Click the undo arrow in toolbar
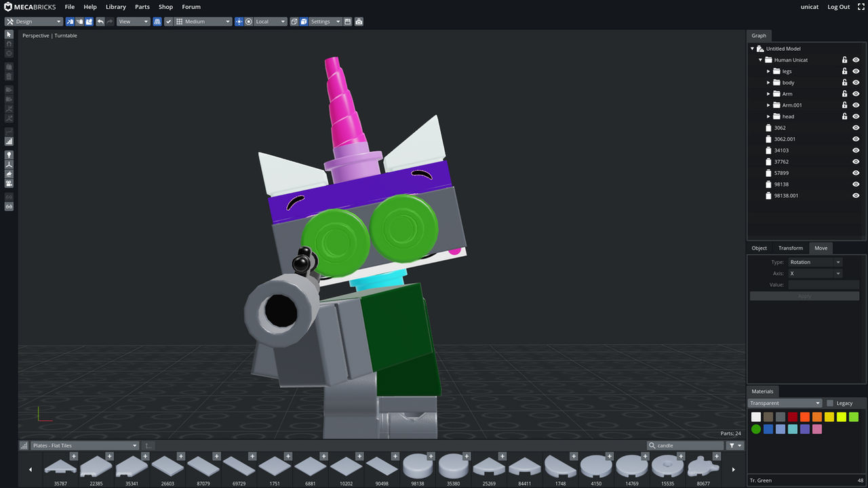The height and width of the screenshot is (488, 868). point(100,22)
